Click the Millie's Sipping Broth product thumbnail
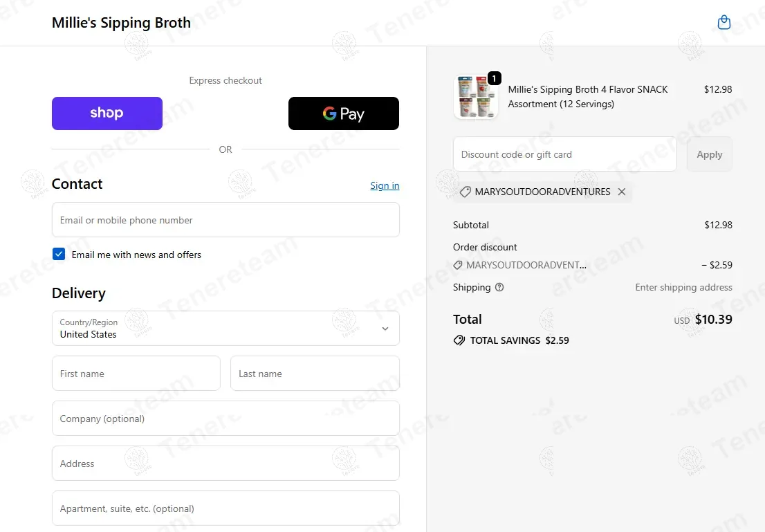 pos(474,98)
